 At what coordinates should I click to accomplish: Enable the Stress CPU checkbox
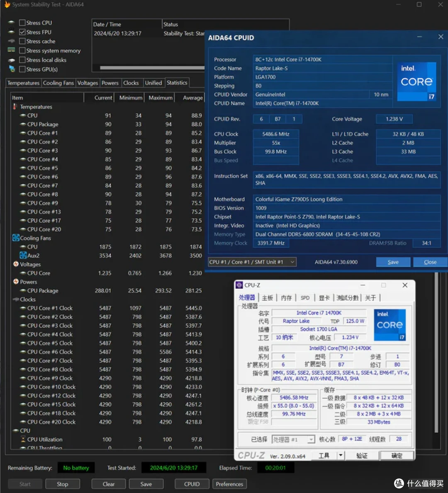tap(22, 23)
